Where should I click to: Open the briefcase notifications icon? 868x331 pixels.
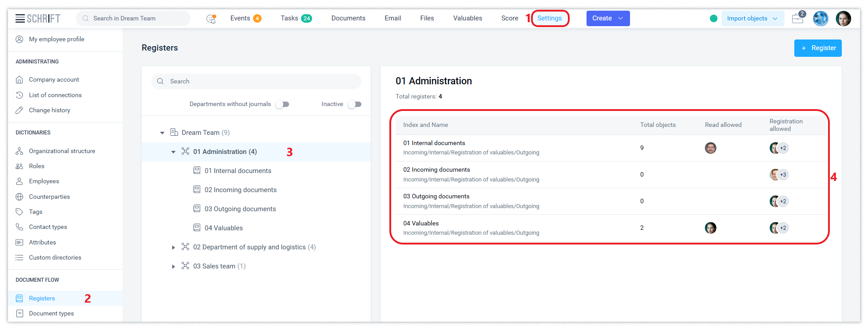[x=798, y=19]
